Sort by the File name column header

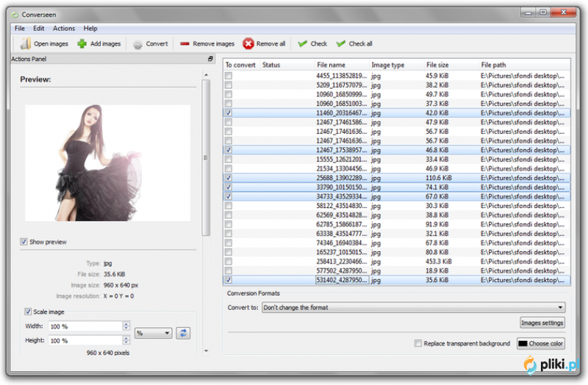click(x=342, y=65)
